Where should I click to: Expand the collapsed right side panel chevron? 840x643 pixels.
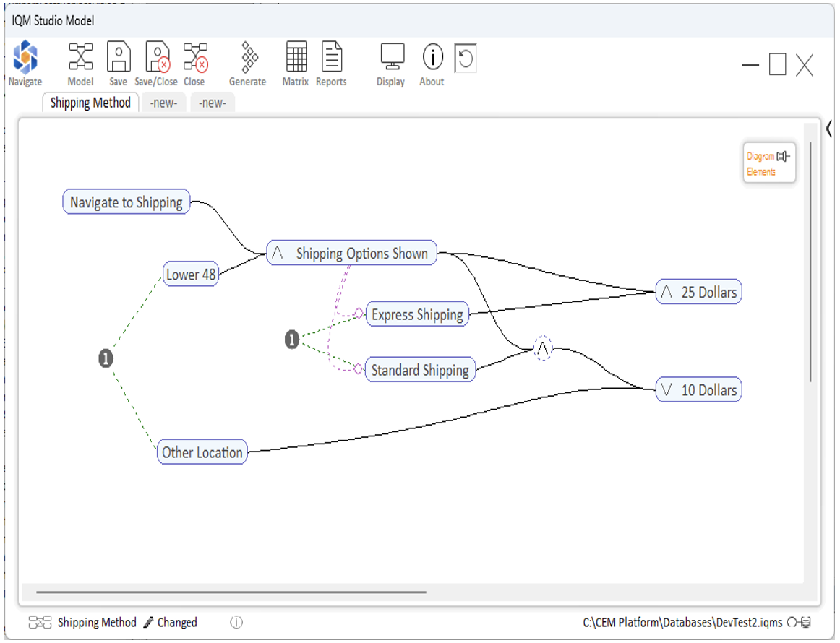828,129
